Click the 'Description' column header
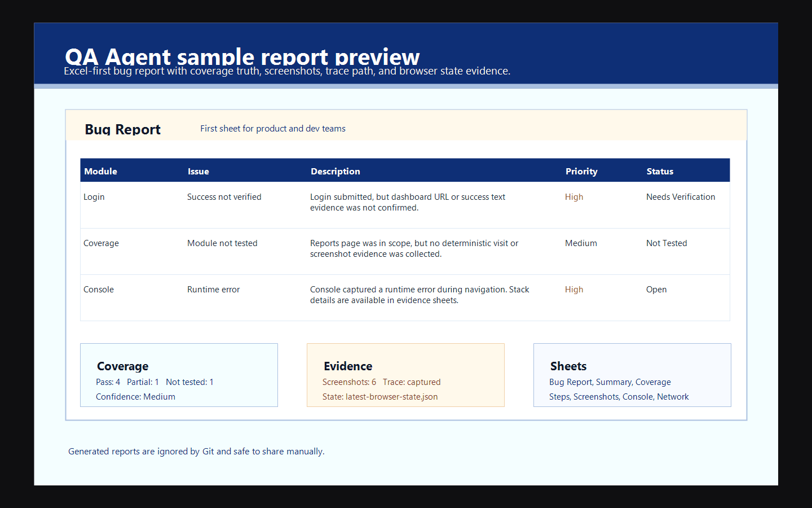The height and width of the screenshot is (508, 812). click(336, 171)
